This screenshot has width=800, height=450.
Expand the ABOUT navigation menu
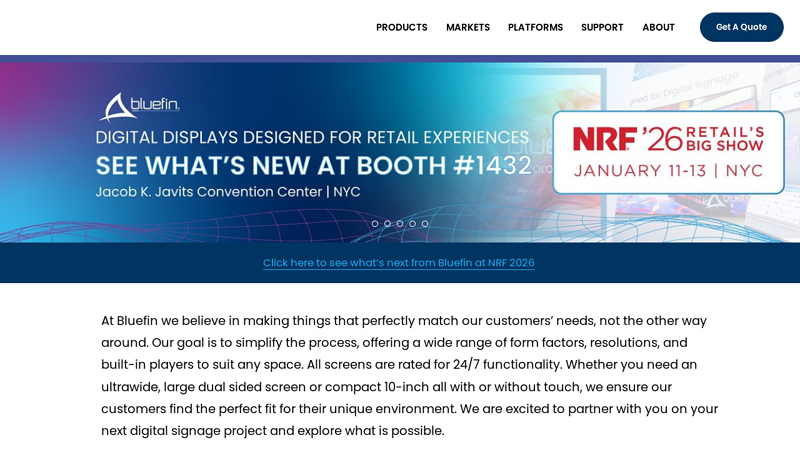(x=658, y=27)
